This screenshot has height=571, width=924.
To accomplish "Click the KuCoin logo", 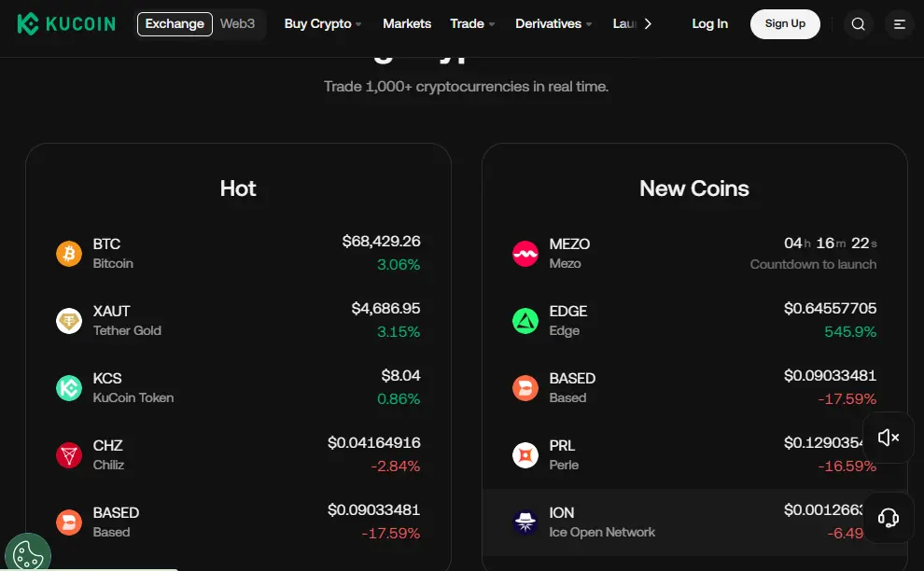I will [x=65, y=23].
